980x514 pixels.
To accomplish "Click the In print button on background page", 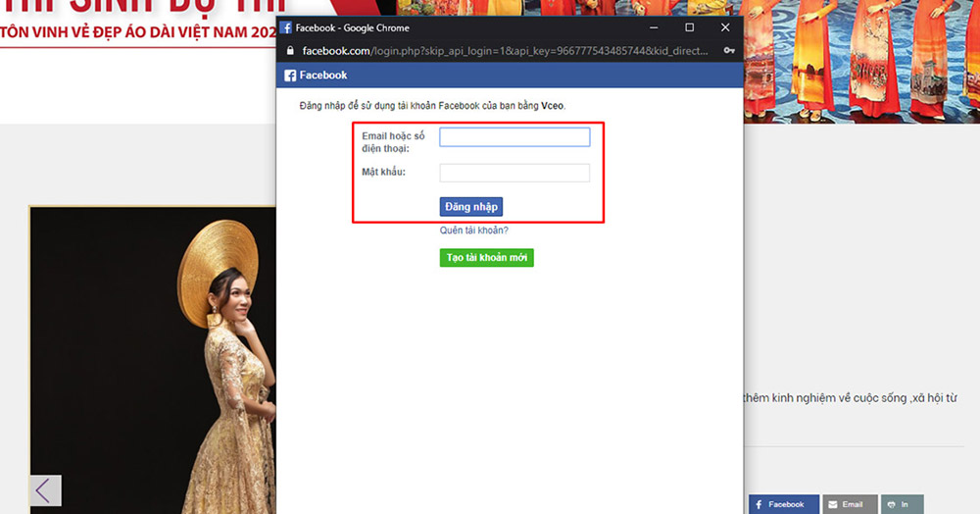I will [902, 504].
